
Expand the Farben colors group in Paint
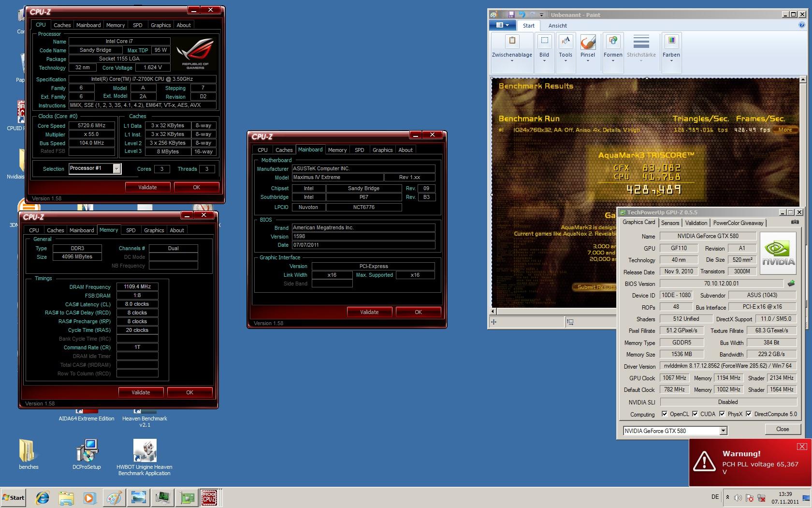671,54
